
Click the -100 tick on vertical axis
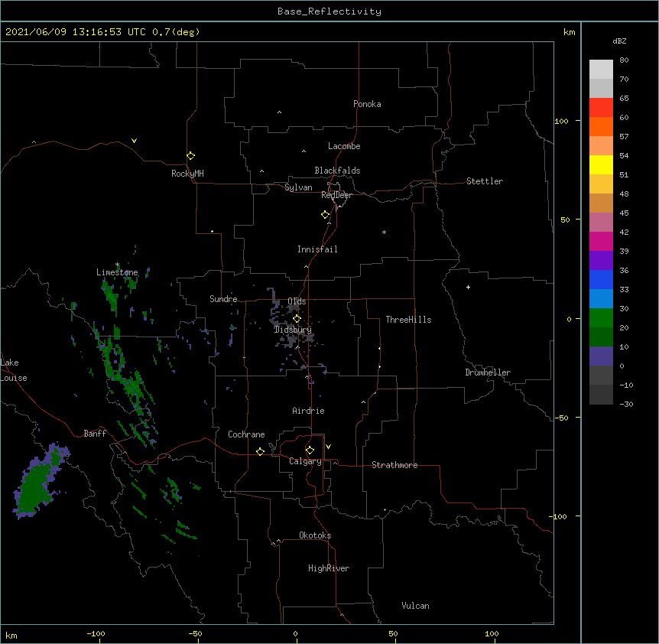pos(559,516)
